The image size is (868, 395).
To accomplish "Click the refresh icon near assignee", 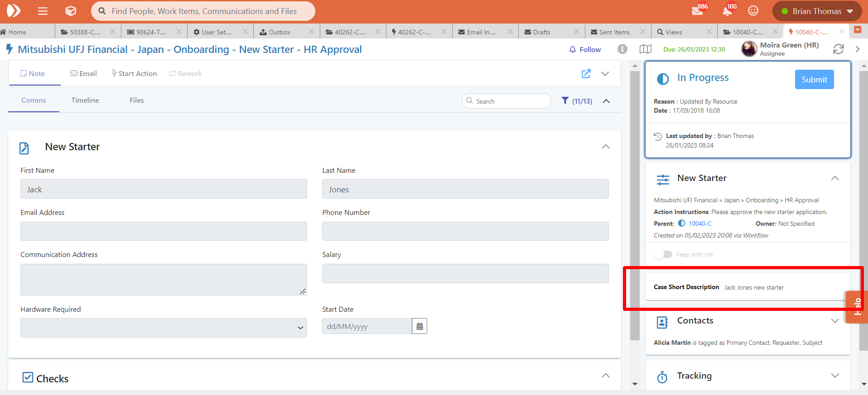I will pos(838,49).
